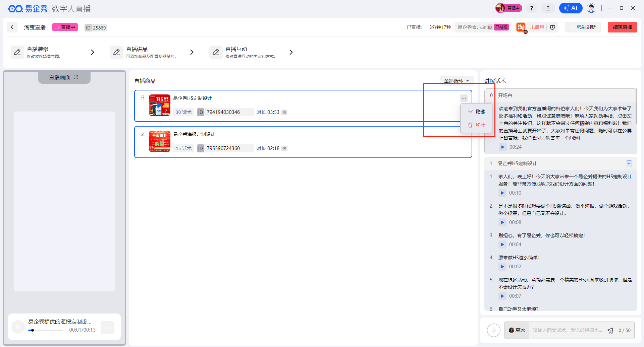Click the microphone voice input button
The width and height of the screenshot is (644, 347).
pyautogui.click(x=494, y=330)
